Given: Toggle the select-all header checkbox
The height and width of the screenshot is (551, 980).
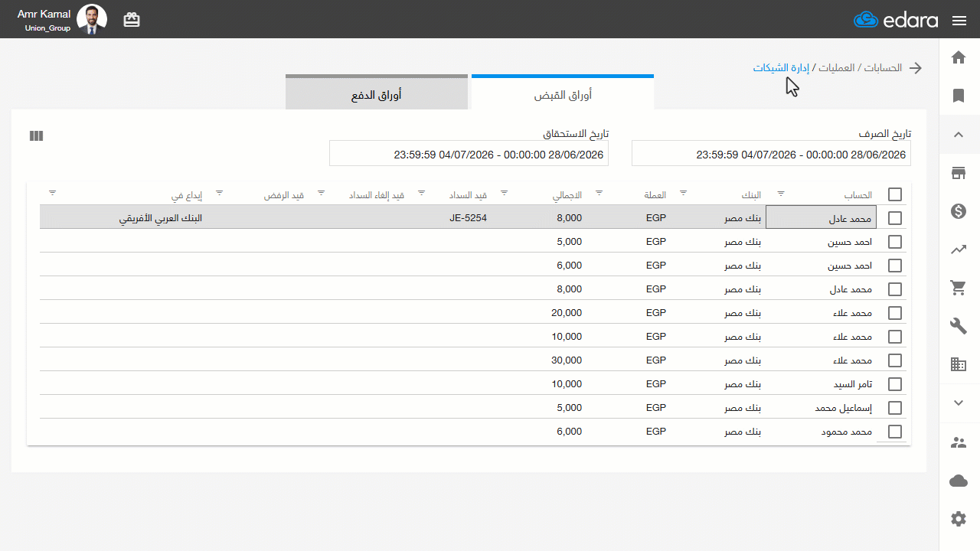Looking at the screenshot, I should tap(895, 194).
